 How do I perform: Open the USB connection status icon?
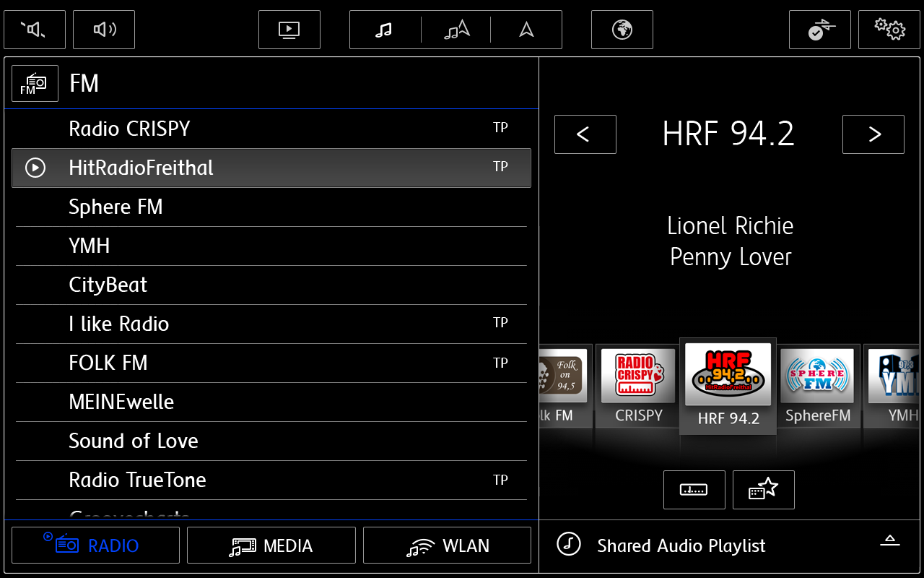(x=820, y=30)
